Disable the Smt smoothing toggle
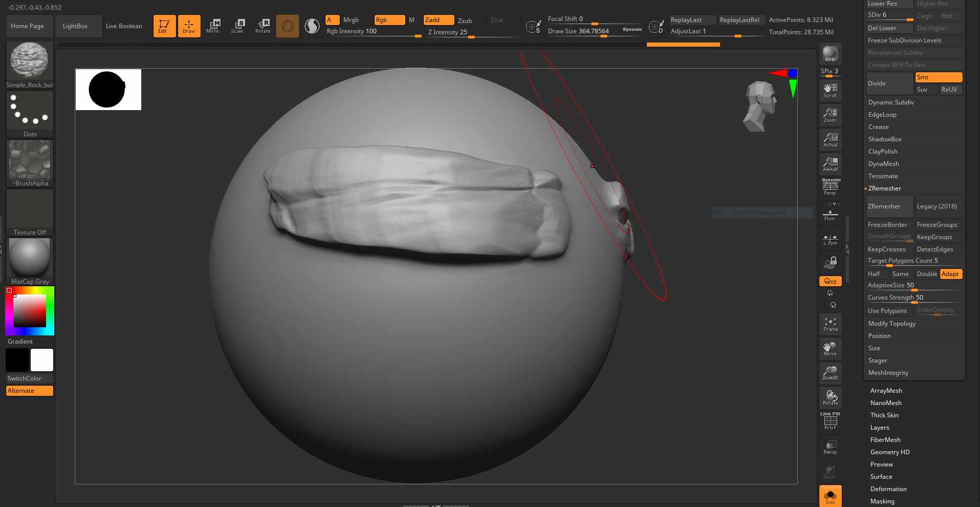The height and width of the screenshot is (507, 980). tap(938, 77)
